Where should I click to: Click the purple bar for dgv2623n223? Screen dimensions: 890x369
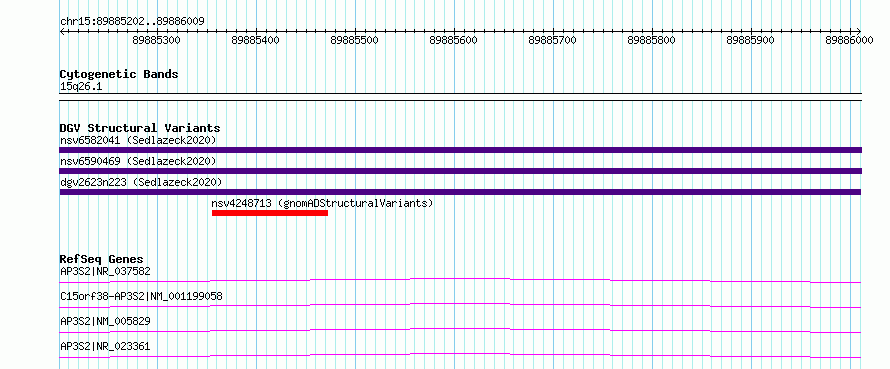click(x=460, y=192)
